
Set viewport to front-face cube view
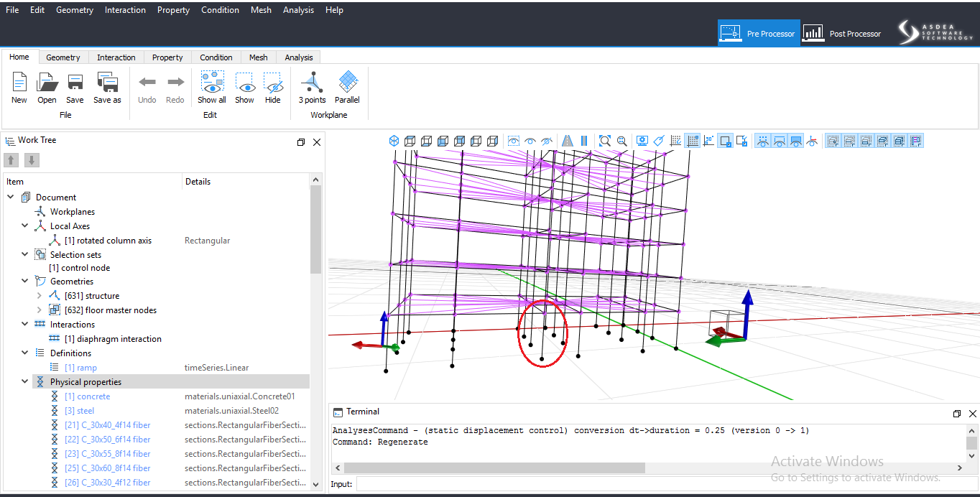443,141
